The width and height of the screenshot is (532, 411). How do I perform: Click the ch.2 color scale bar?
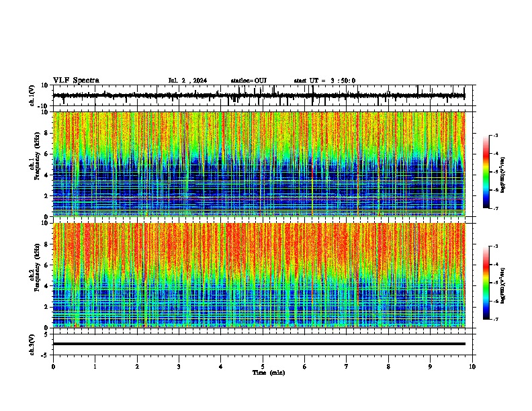486,283
